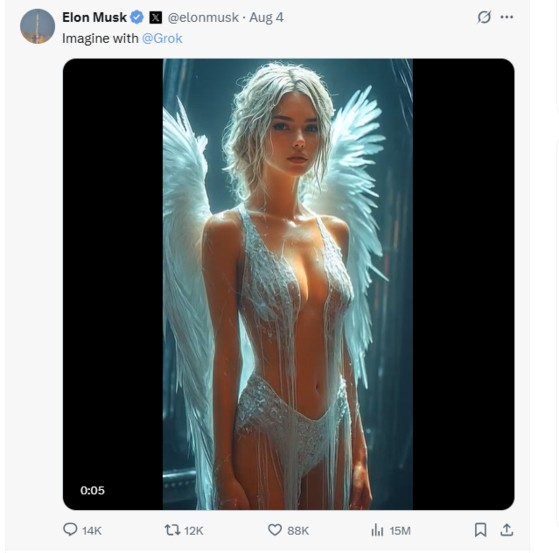Open the Elon Musk profile avatar

coord(37,26)
